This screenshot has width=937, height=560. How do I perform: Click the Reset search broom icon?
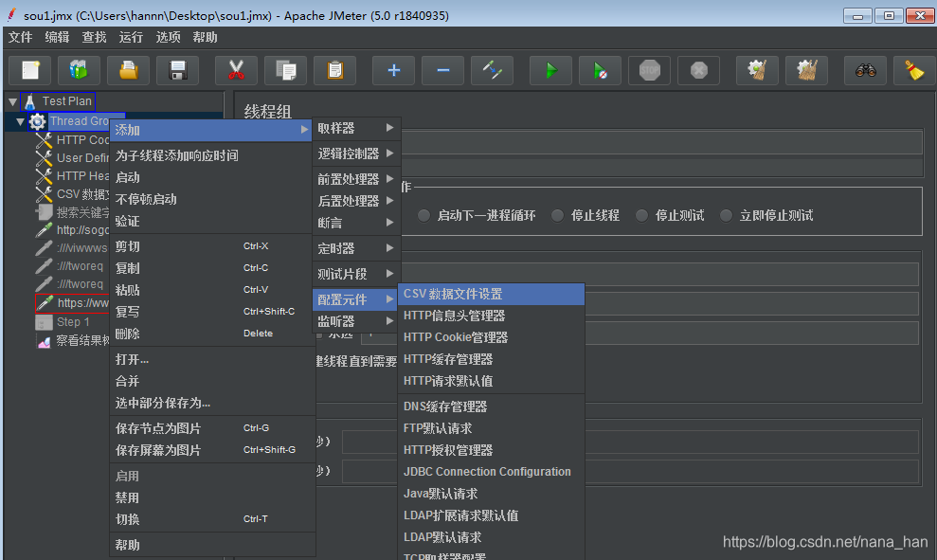[x=914, y=70]
